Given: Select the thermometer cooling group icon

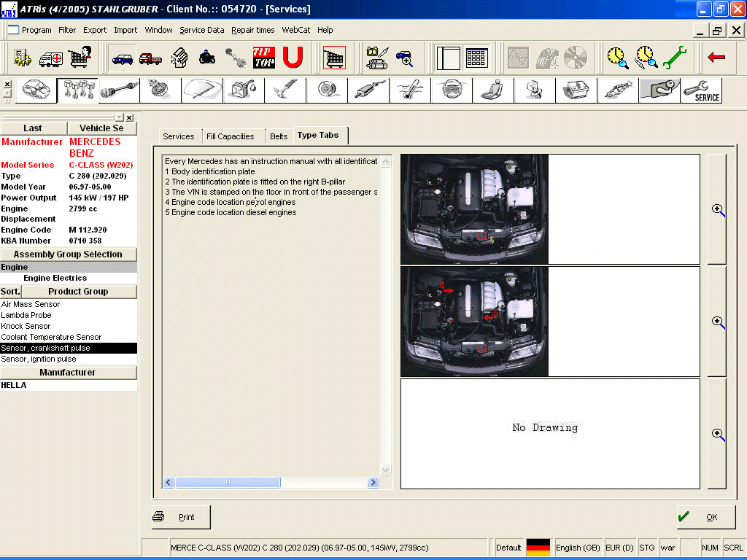Looking at the screenshot, I should pos(410,90).
